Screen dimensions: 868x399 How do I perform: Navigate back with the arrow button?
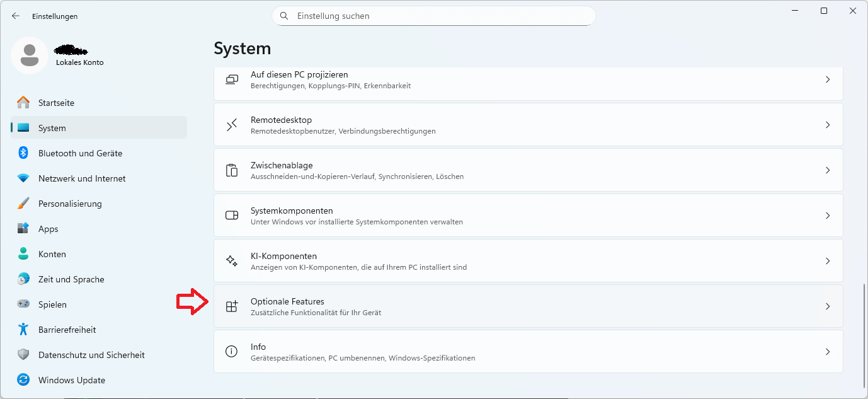15,16
